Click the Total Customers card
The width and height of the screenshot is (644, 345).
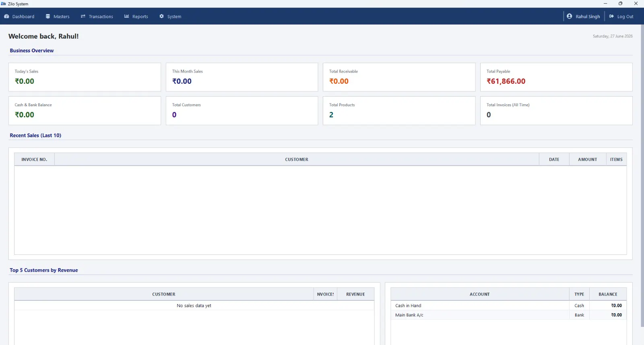(x=242, y=110)
